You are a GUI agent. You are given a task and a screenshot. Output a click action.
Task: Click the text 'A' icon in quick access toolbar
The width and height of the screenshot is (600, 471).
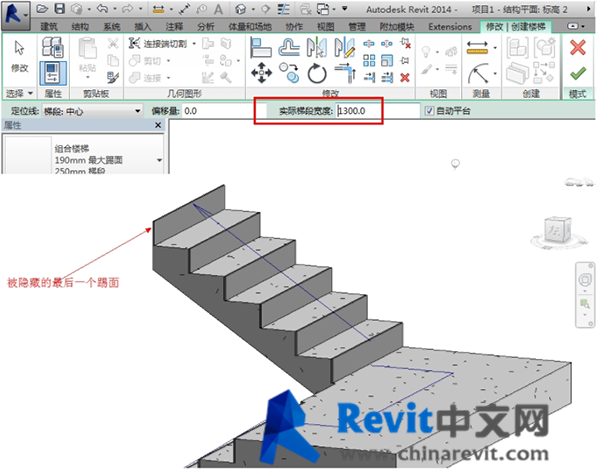(x=218, y=9)
